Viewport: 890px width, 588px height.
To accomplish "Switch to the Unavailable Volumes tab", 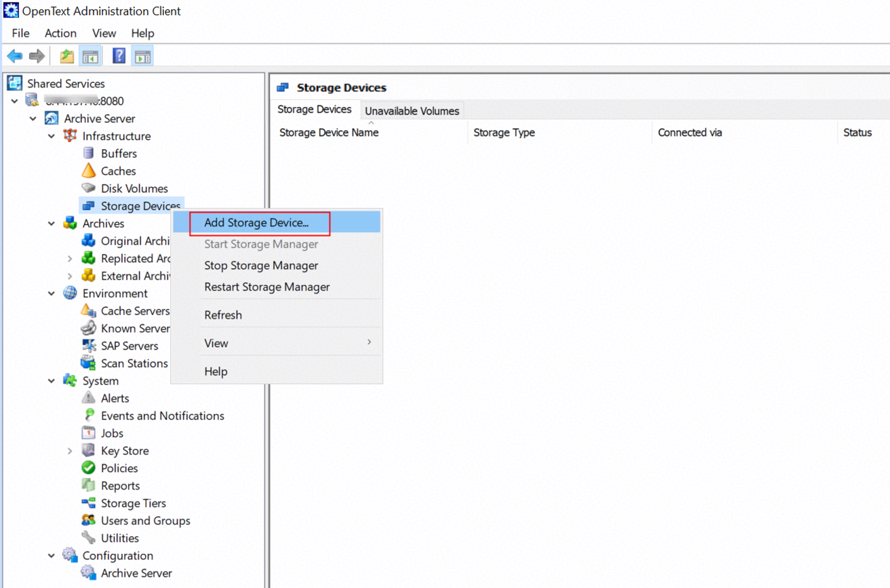I will point(412,110).
